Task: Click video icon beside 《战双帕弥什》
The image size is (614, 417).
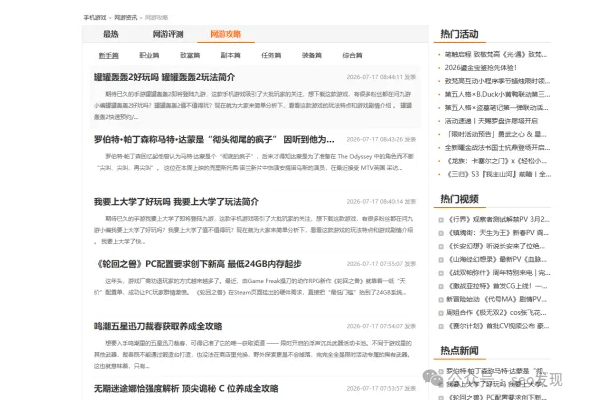Action: coord(441,273)
